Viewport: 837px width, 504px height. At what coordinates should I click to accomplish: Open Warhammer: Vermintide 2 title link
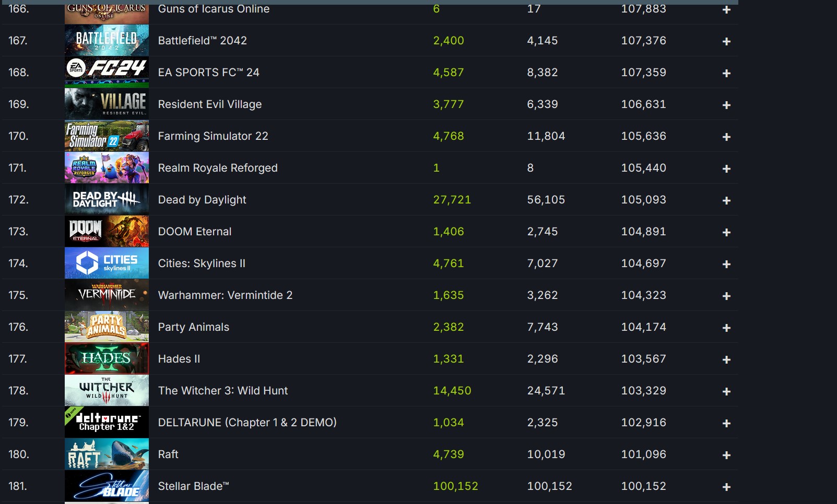[x=225, y=295]
